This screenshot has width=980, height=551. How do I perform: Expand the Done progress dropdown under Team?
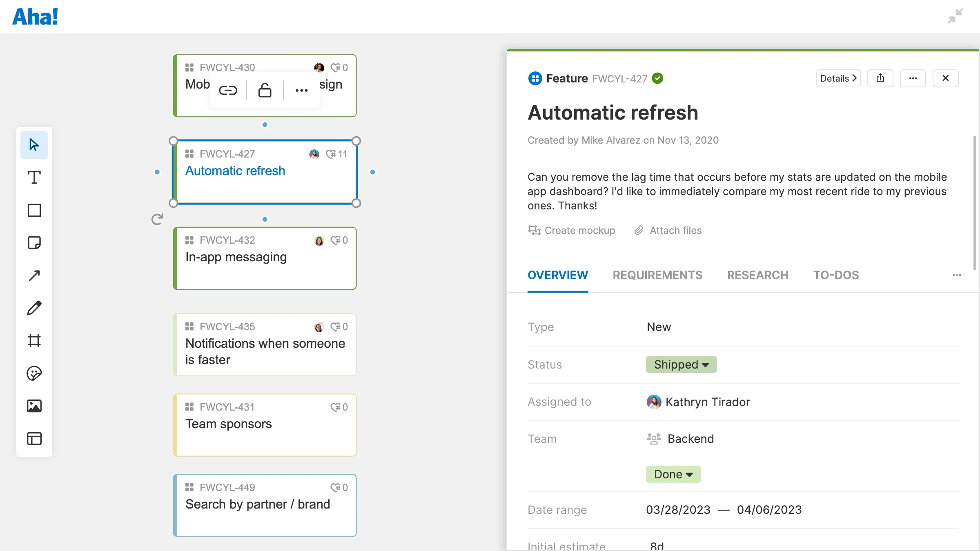(x=673, y=474)
